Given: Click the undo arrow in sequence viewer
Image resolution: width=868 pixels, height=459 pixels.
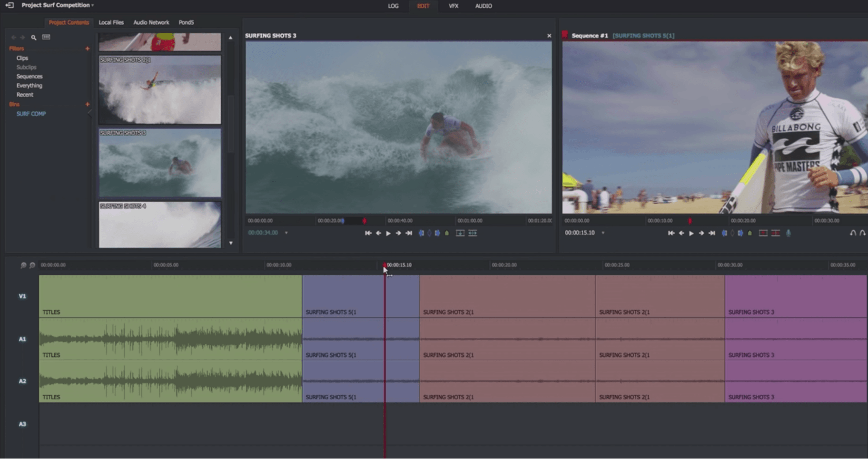Looking at the screenshot, I should [x=853, y=233].
